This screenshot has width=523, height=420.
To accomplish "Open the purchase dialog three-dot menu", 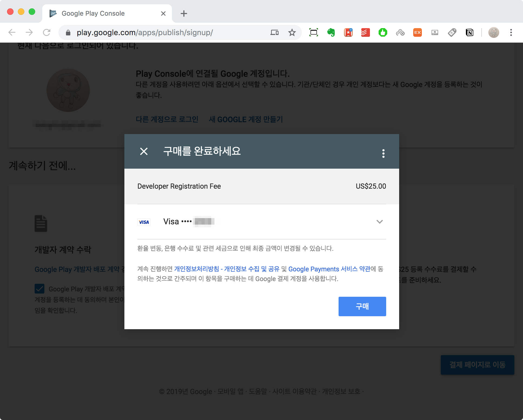I will click(383, 153).
